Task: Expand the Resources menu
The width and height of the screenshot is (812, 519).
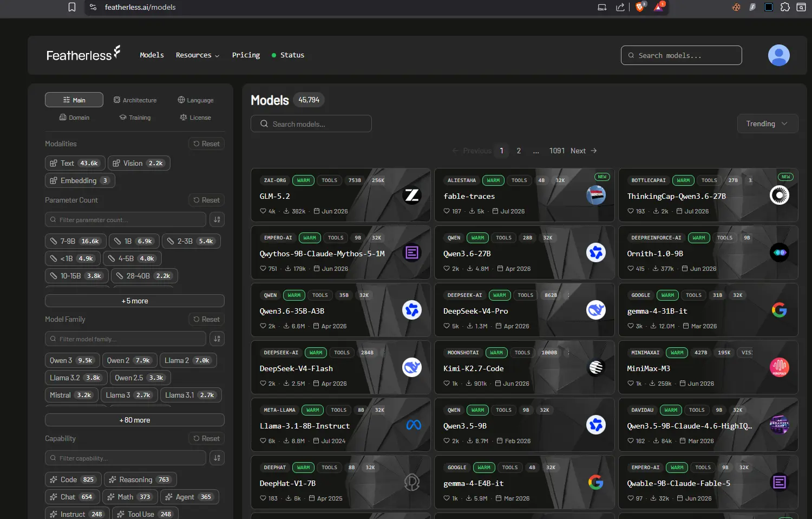Action: (x=198, y=55)
